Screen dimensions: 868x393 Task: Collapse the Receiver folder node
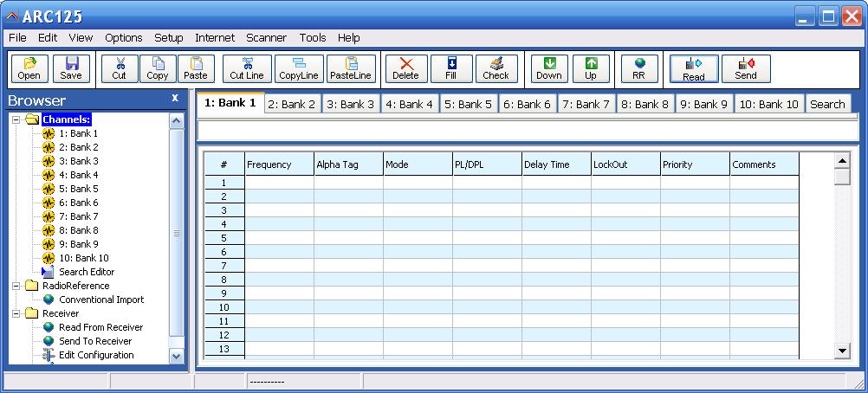(16, 313)
